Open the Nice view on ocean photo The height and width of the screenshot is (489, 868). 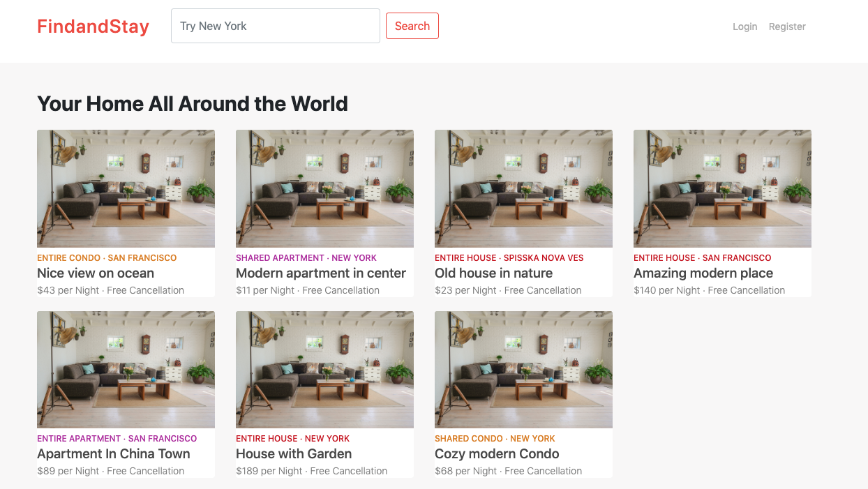tap(126, 188)
